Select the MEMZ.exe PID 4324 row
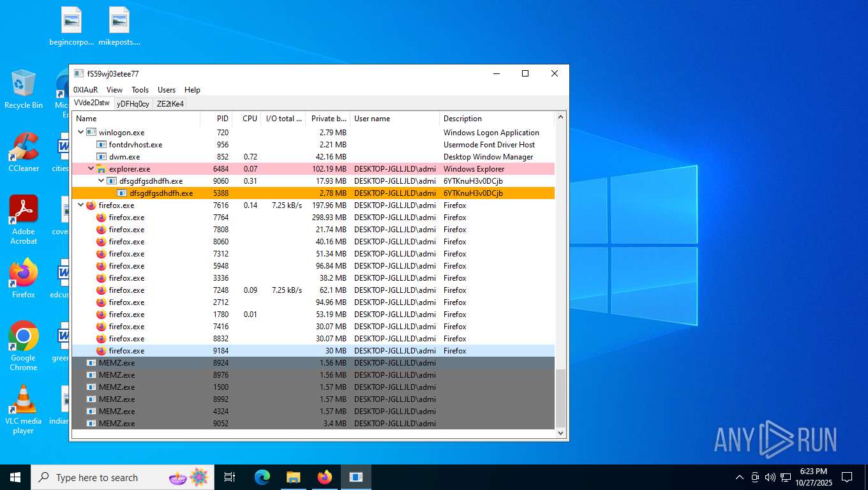Screen dimensions: 868x490 pyautogui.click(x=313, y=412)
